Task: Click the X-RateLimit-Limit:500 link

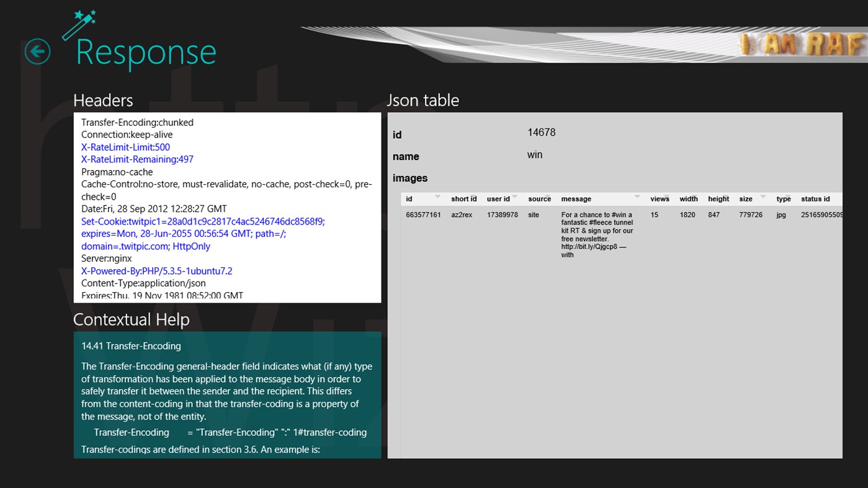Action: pyautogui.click(x=125, y=147)
